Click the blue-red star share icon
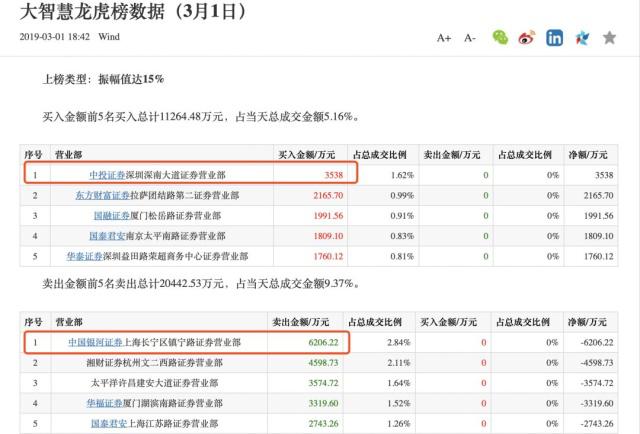The width and height of the screenshot is (640, 434). click(x=582, y=38)
